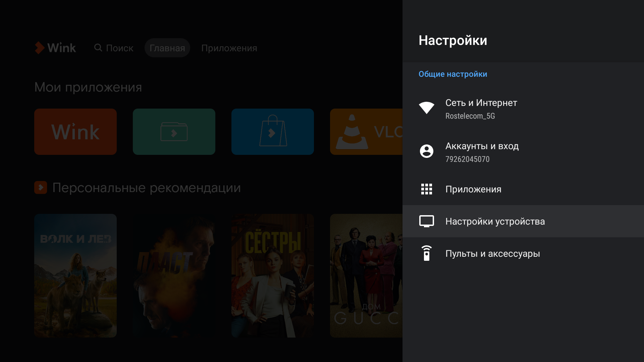Open Сеть и Интернет settings
Viewport: 644px width, 362px height.
point(481,103)
